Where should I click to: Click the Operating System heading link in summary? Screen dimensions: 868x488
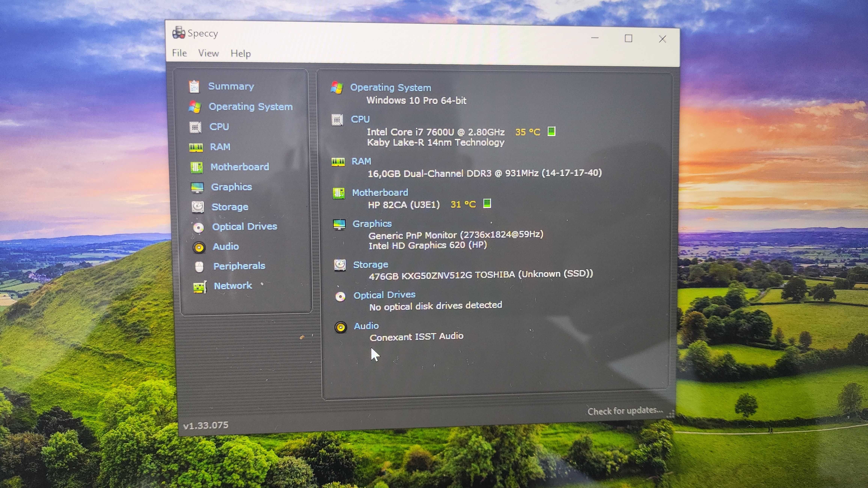tap(390, 88)
